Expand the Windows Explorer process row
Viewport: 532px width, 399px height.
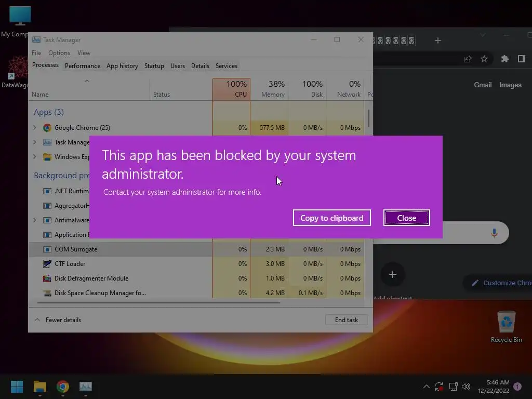point(35,157)
